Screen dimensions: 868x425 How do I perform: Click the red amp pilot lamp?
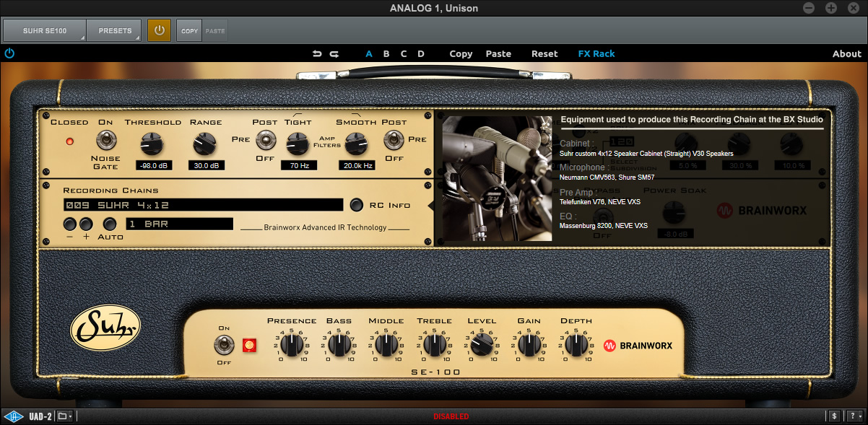point(250,346)
